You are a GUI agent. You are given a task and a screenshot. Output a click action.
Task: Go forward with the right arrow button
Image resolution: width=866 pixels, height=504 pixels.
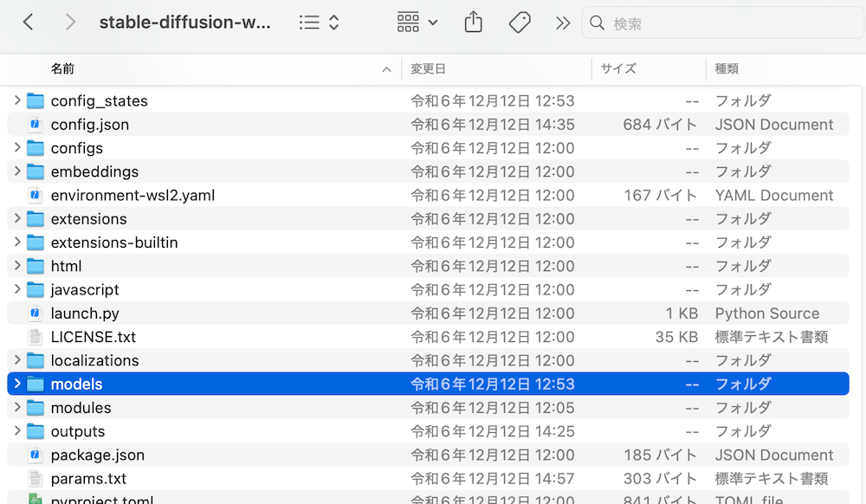[70, 23]
